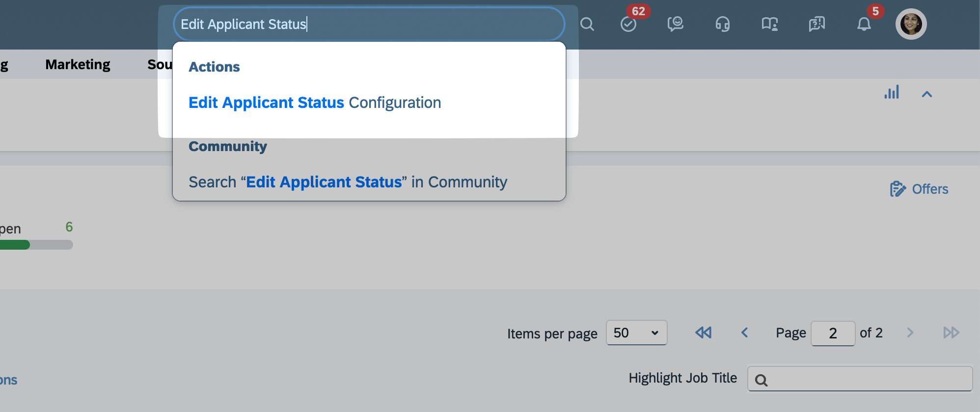Go to the previous page arrow
The image size is (980, 412).
tap(744, 333)
